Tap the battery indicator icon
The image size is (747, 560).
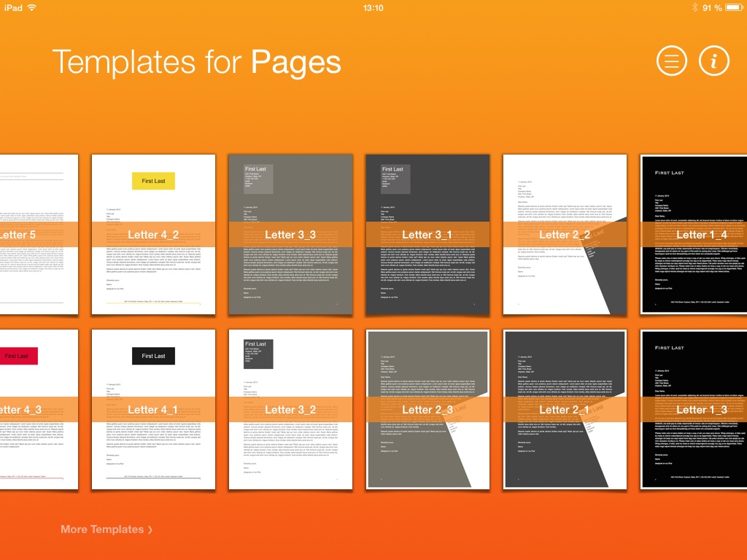tap(733, 7)
